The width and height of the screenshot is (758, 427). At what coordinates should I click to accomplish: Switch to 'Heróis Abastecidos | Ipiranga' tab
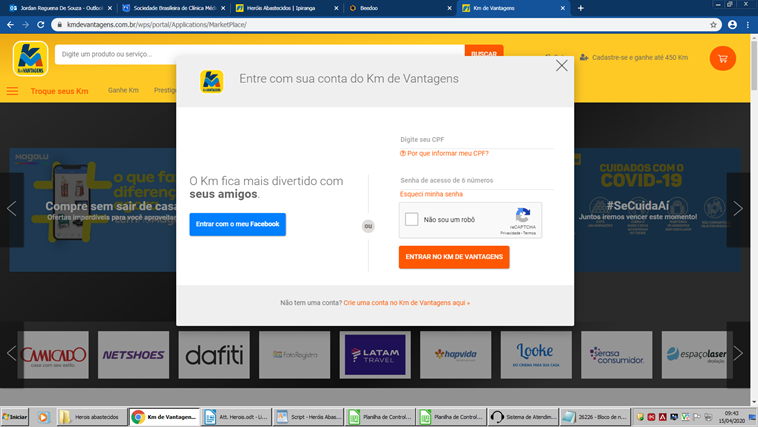coord(285,8)
